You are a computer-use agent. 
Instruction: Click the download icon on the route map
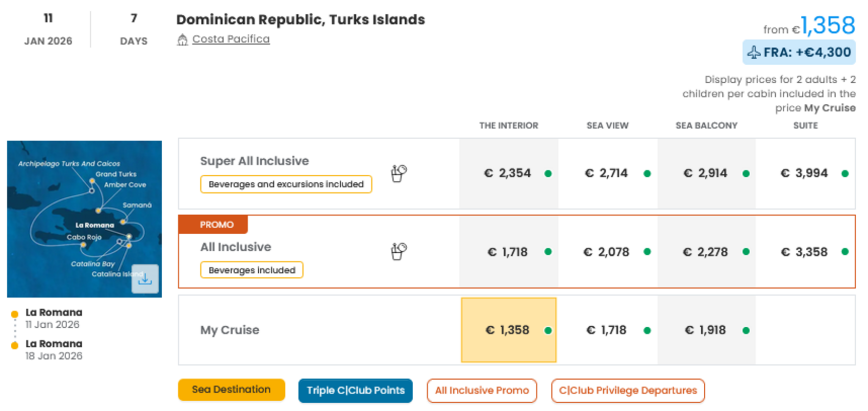(x=145, y=278)
